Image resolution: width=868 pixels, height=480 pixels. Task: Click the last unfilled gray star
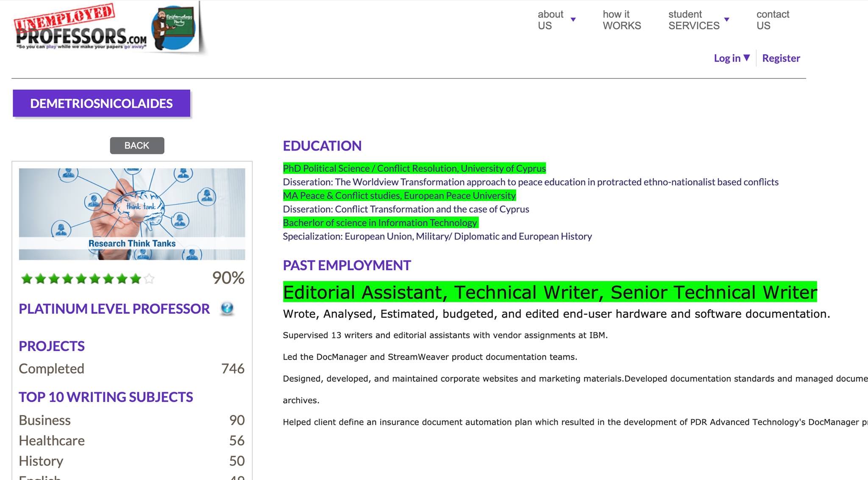pyautogui.click(x=149, y=279)
